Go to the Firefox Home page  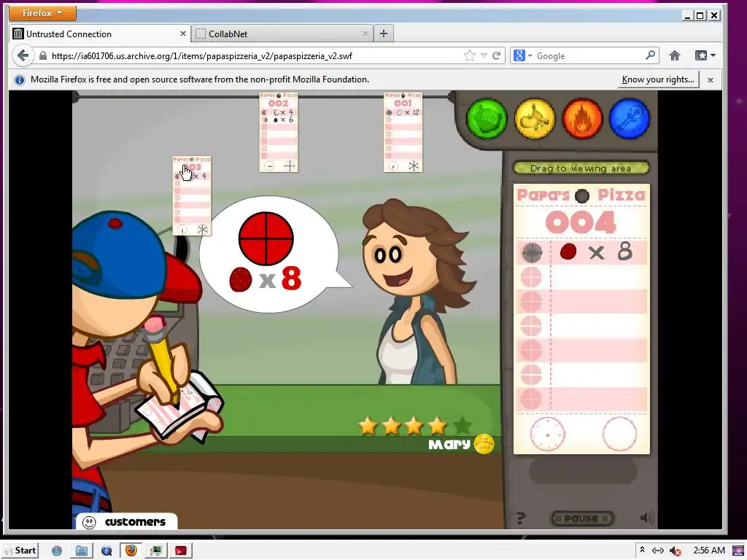(x=675, y=55)
